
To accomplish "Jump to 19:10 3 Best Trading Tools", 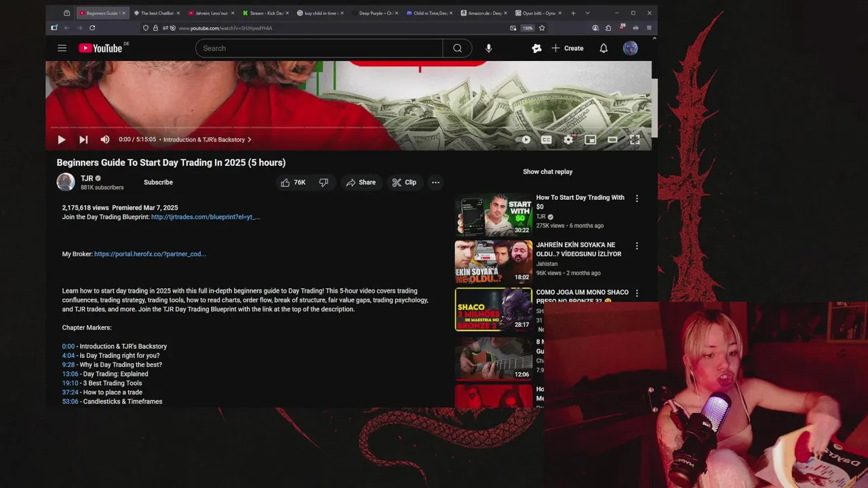I will (x=71, y=383).
